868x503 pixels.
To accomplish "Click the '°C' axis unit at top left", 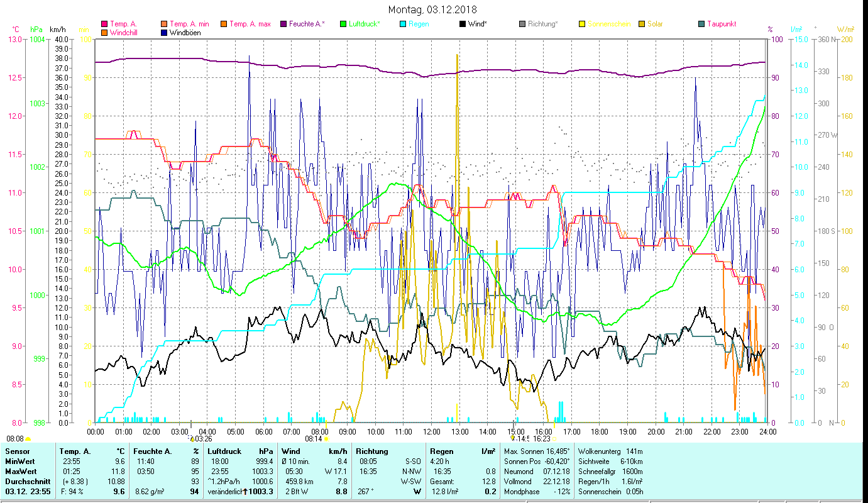I will tap(16, 30).
